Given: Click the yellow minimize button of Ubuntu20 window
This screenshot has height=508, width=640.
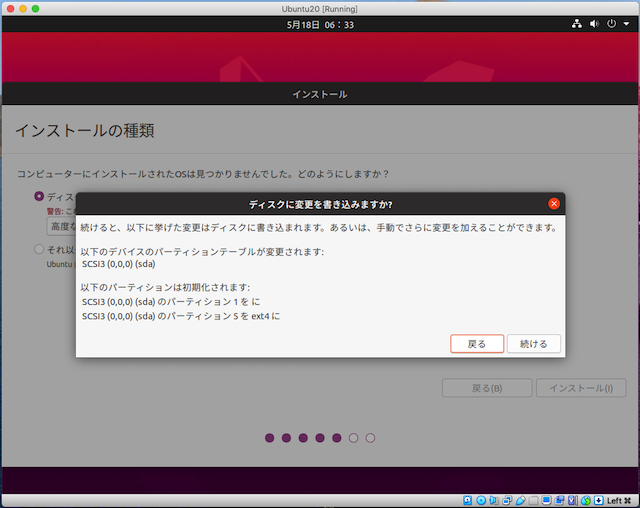Looking at the screenshot, I should pyautogui.click(x=23, y=9).
